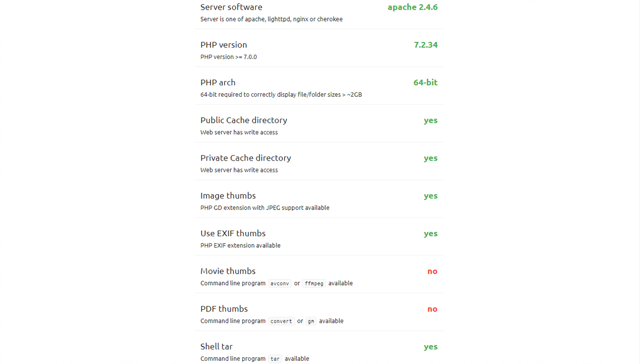640x364 pixels.
Task: Click the red 'no' for Movie thumbs
Action: (432, 271)
